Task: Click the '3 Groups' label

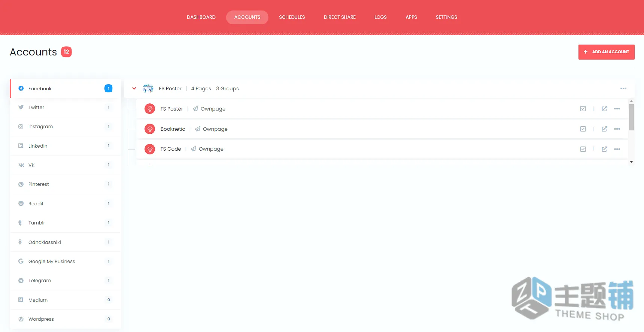Action: (x=227, y=88)
